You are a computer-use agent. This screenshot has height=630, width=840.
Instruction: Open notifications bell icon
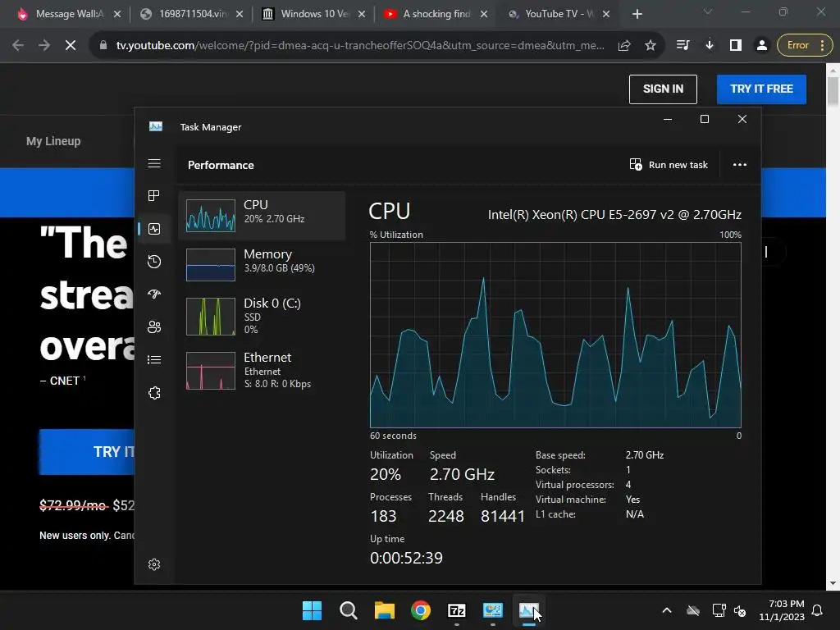(818, 610)
